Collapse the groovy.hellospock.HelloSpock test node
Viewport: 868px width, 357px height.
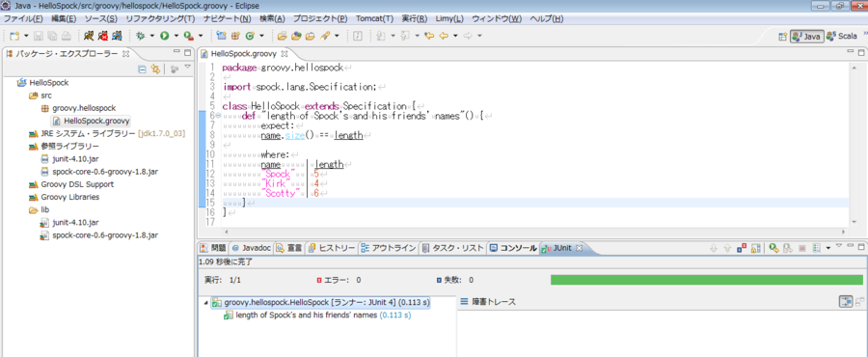point(206,303)
